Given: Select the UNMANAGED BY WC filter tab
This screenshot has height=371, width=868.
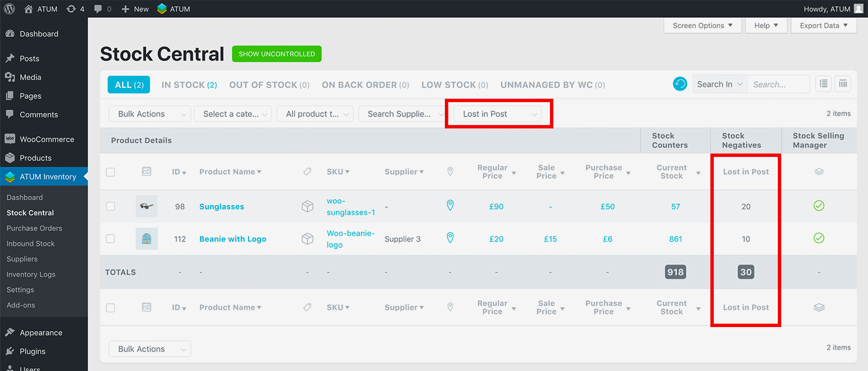Looking at the screenshot, I should [553, 84].
